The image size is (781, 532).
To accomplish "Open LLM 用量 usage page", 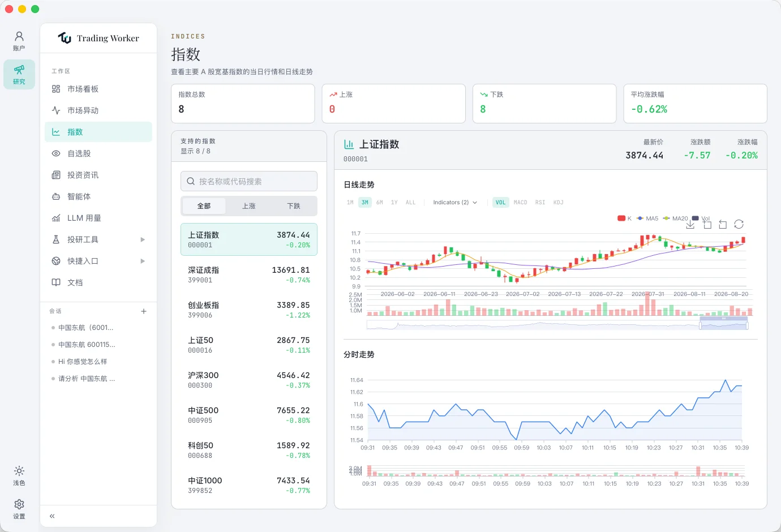I will coord(98,218).
